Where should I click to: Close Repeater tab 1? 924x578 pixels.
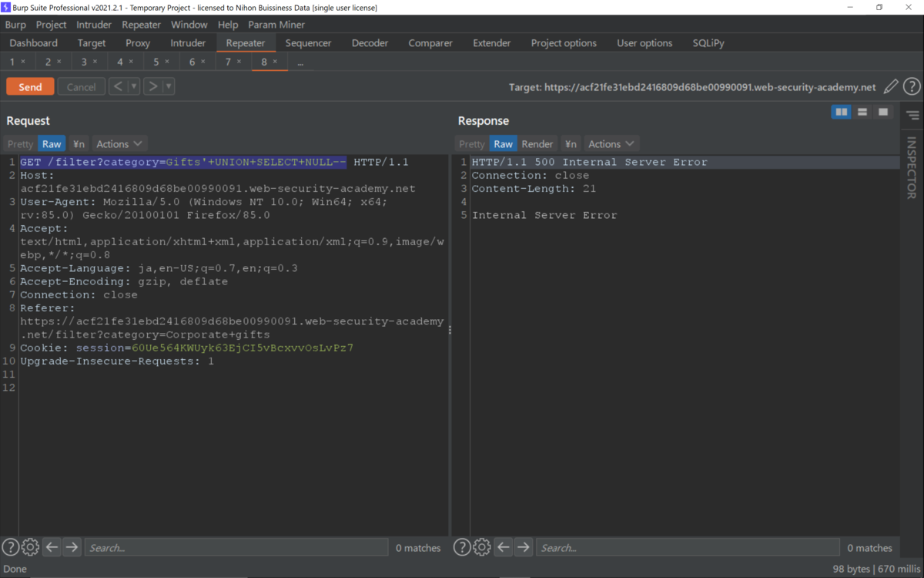[x=23, y=62]
